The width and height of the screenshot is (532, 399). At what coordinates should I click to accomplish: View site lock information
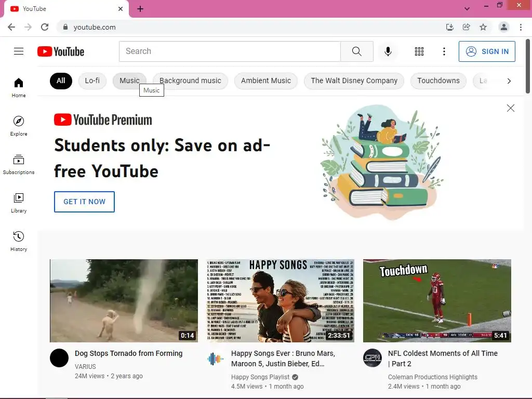click(x=65, y=27)
